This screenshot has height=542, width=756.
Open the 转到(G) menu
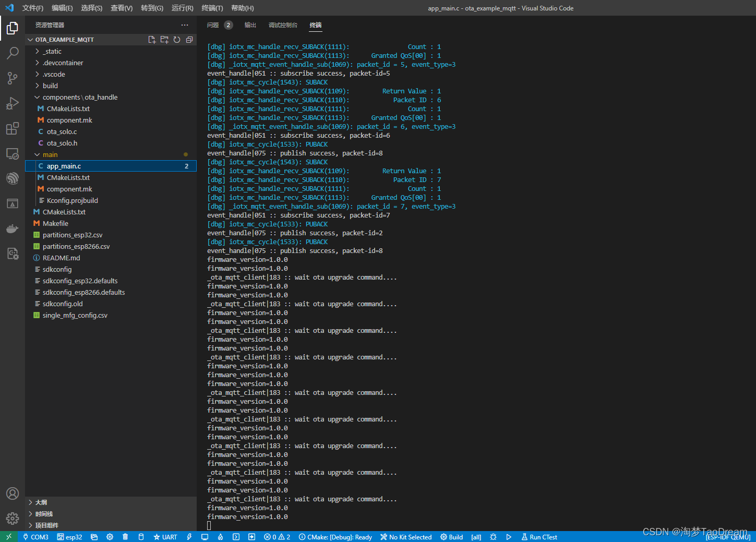pyautogui.click(x=152, y=8)
